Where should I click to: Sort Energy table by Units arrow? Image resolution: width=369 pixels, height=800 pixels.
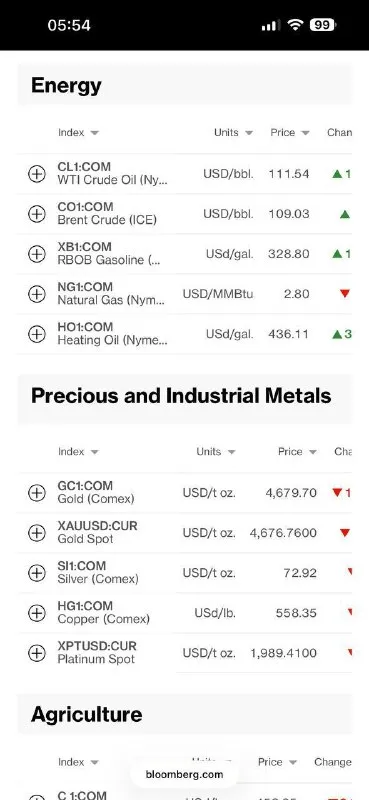tap(249, 133)
